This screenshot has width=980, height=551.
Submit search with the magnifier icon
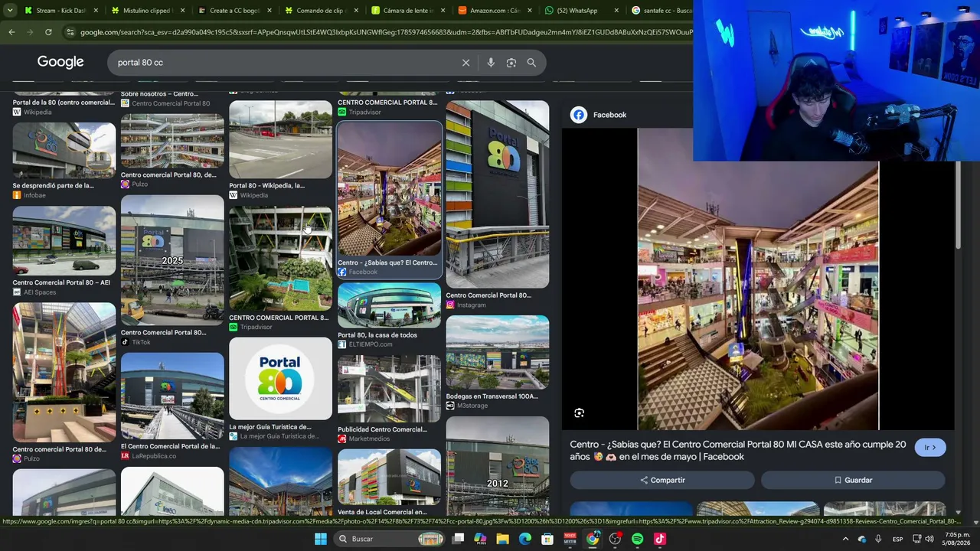[x=531, y=63]
